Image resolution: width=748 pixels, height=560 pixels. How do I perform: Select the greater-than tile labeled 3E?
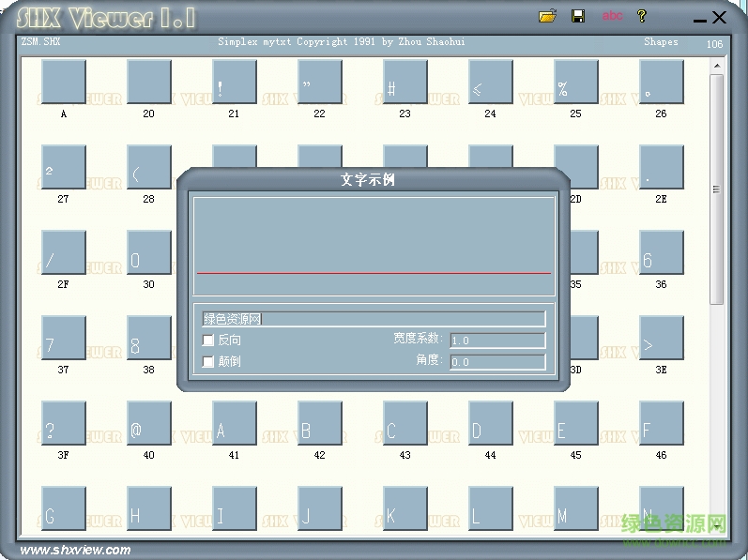(661, 338)
